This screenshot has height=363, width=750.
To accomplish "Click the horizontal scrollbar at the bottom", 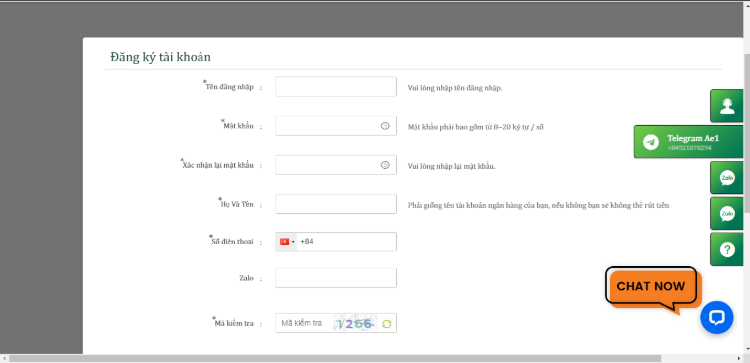I will click(x=335, y=358).
